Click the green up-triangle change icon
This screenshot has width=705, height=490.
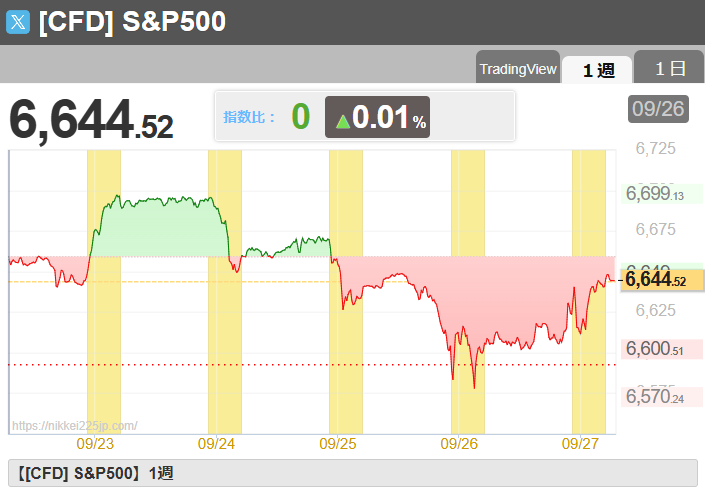tap(342, 121)
